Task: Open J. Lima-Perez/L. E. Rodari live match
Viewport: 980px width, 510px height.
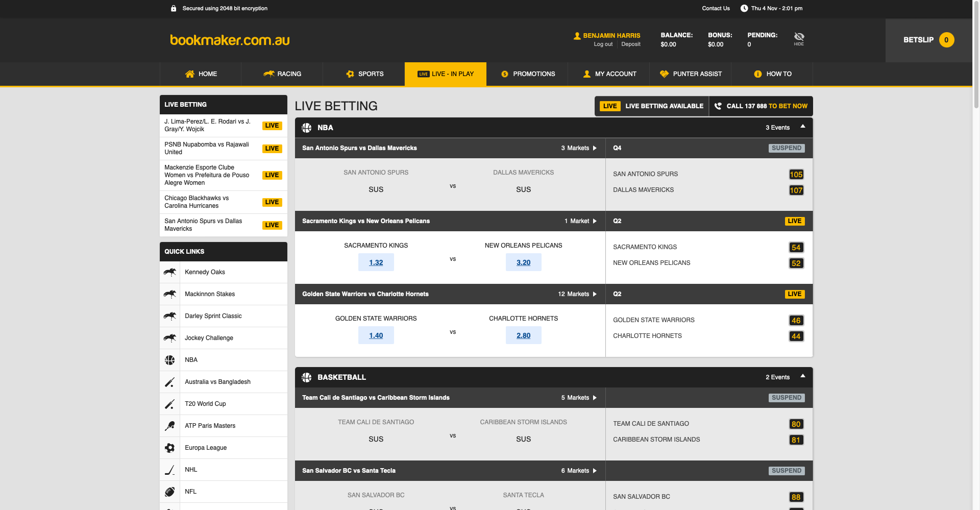Action: (224, 126)
